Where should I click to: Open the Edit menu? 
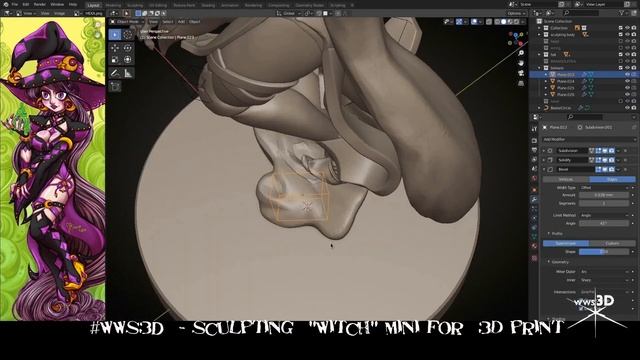[26, 4]
